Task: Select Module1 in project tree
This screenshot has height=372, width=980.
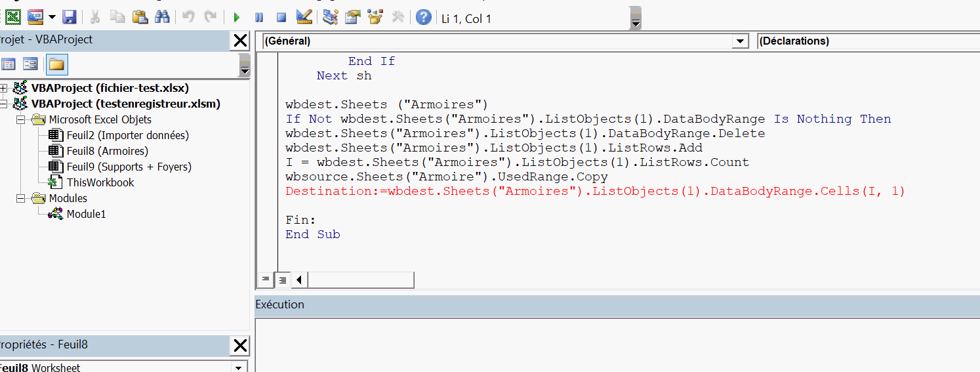Action: [86, 214]
